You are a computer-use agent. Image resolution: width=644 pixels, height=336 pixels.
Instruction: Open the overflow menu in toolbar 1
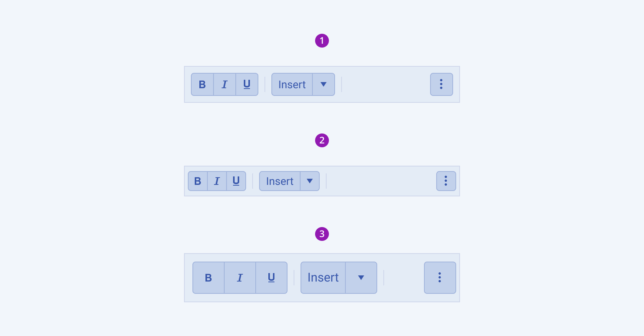point(441,84)
